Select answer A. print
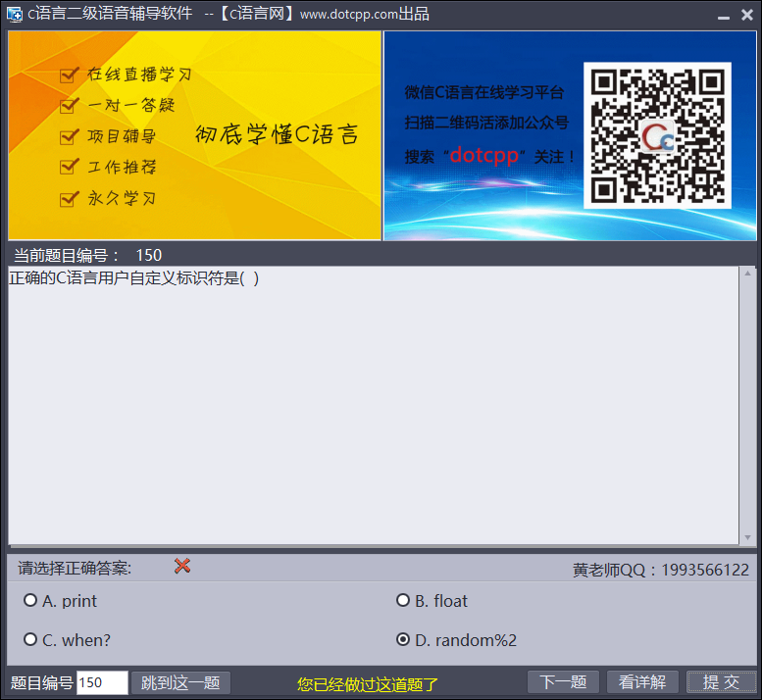Screen dimensions: 762x700 (x=30, y=601)
